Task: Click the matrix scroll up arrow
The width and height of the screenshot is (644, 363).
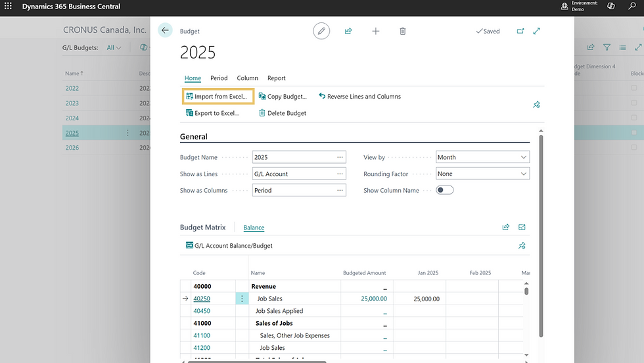Action: point(526,283)
